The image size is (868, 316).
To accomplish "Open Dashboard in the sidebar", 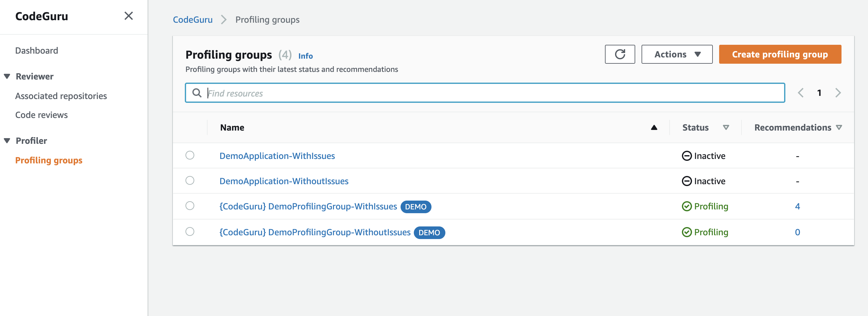I will pyautogui.click(x=36, y=50).
